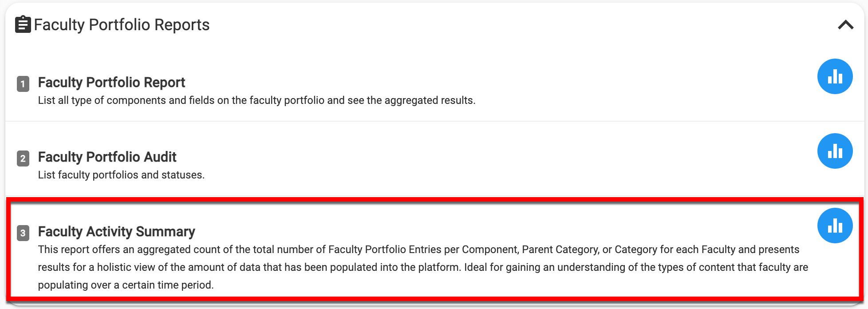Collapse the Faculty Portfolio Reports section
This screenshot has width=868, height=309.
845,25
